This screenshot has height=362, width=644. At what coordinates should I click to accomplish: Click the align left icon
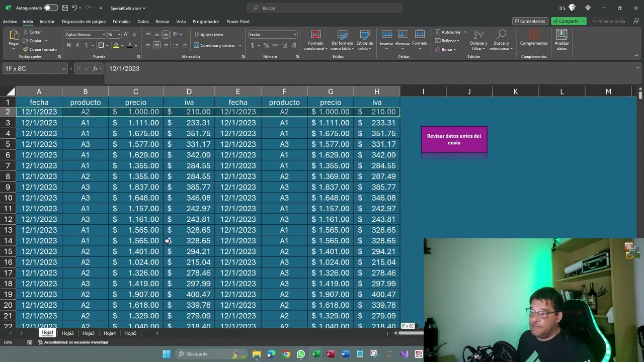pos(148,45)
